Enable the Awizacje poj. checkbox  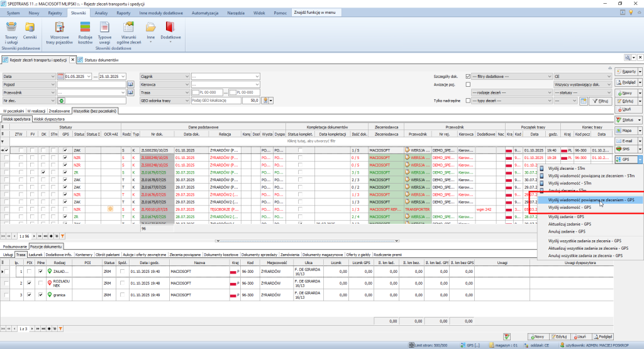[x=467, y=84]
